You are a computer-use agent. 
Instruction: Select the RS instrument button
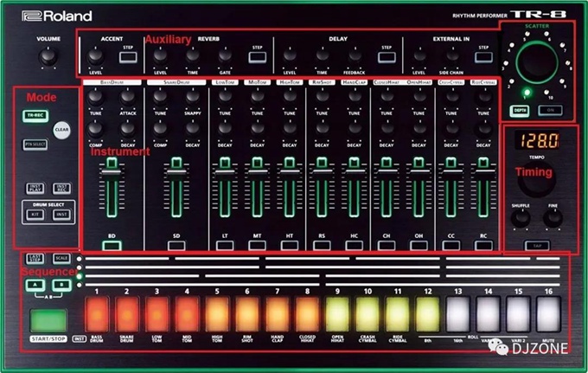tap(322, 246)
